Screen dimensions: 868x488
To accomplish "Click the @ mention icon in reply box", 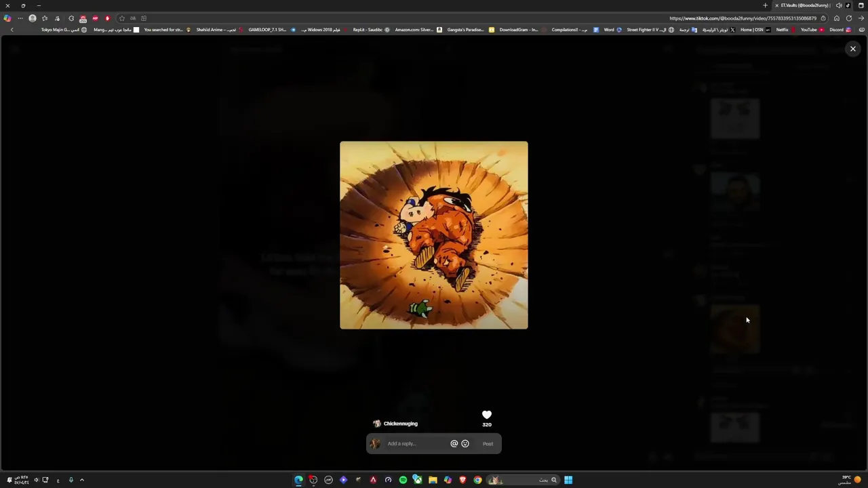I will pos(454,443).
